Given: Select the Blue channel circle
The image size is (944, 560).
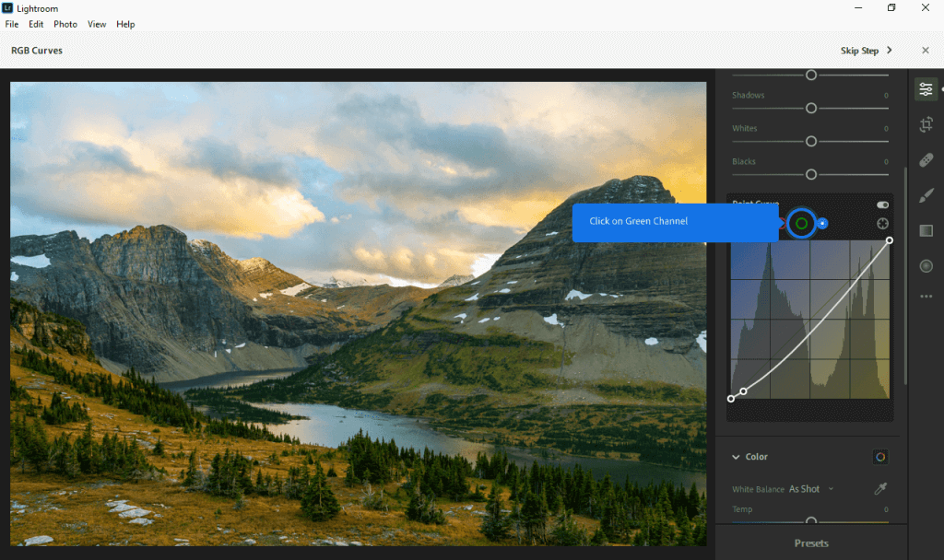Looking at the screenshot, I should point(822,224).
